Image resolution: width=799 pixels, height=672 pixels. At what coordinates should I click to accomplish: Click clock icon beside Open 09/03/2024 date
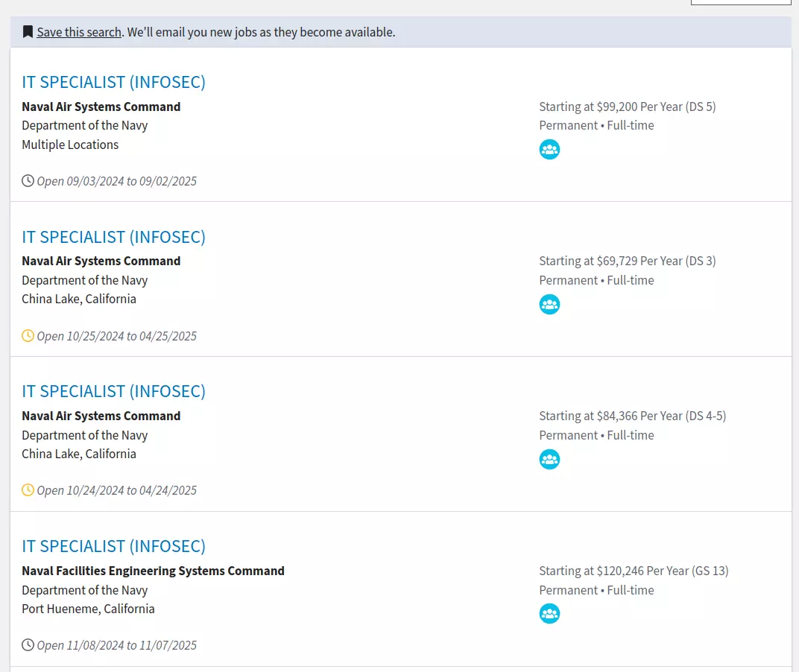click(28, 181)
